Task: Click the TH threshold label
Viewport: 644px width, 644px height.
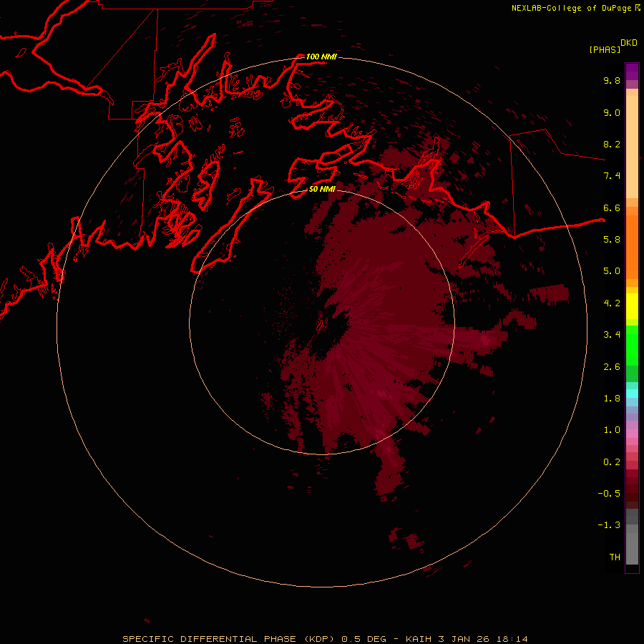Action: 615,557
